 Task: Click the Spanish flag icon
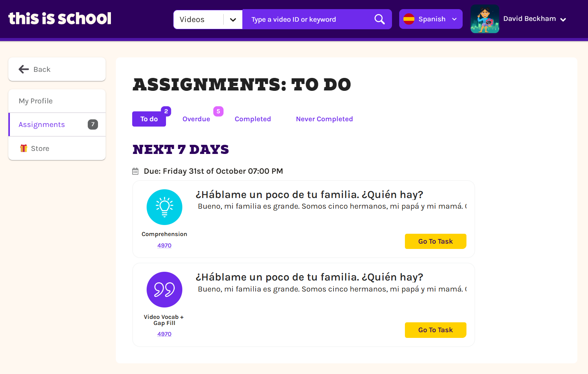pyautogui.click(x=409, y=19)
